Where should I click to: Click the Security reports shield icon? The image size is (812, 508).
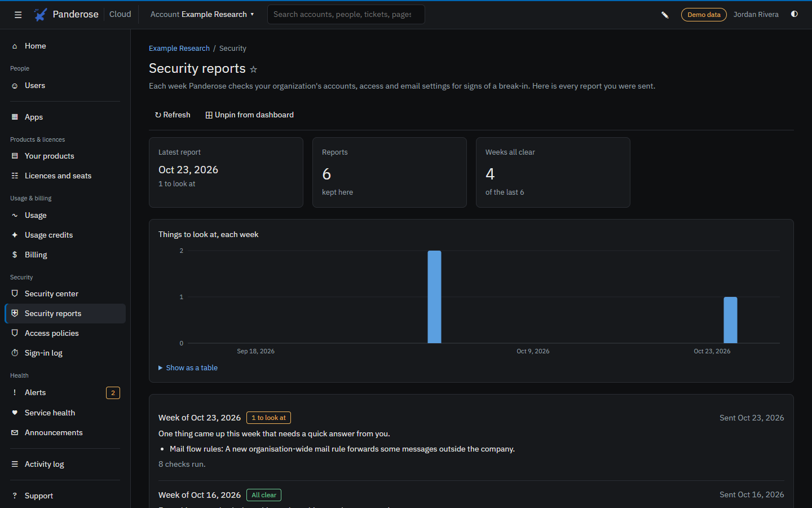coord(15,313)
